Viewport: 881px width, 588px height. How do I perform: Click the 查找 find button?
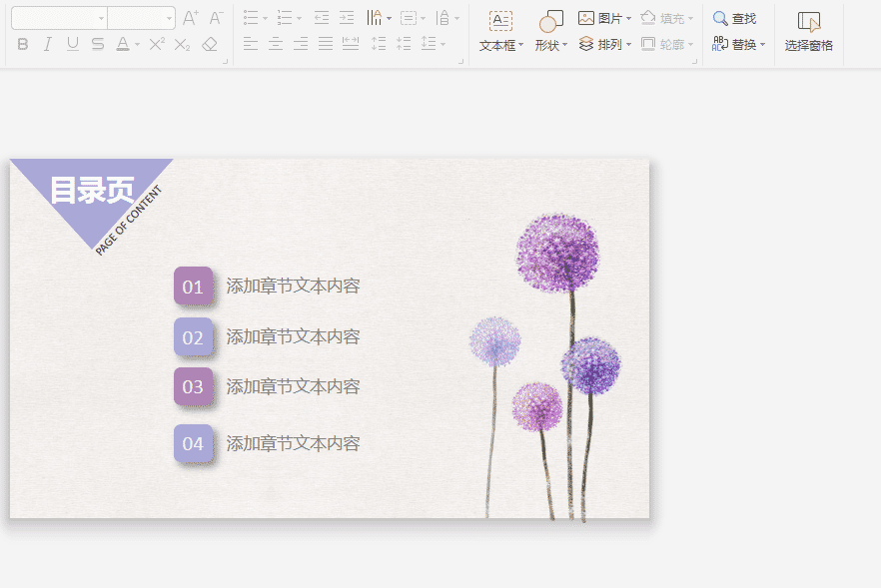735,19
